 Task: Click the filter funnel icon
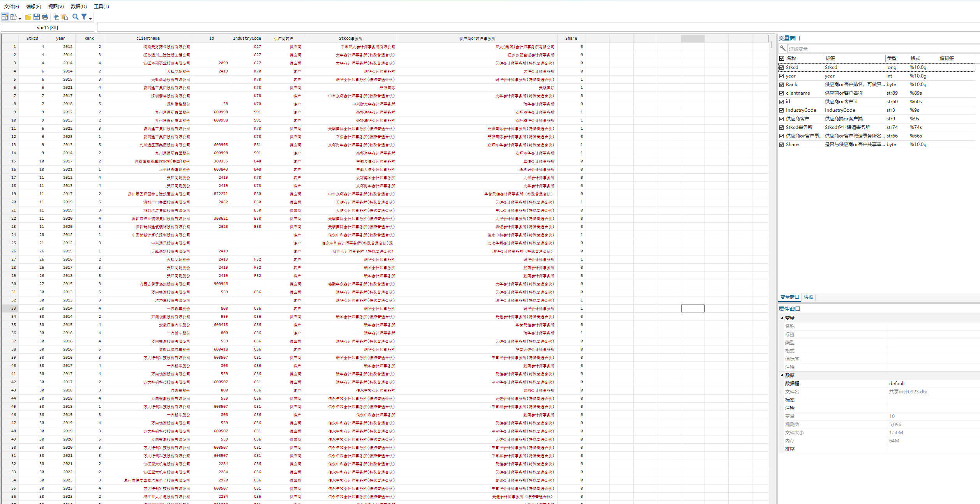tap(84, 17)
